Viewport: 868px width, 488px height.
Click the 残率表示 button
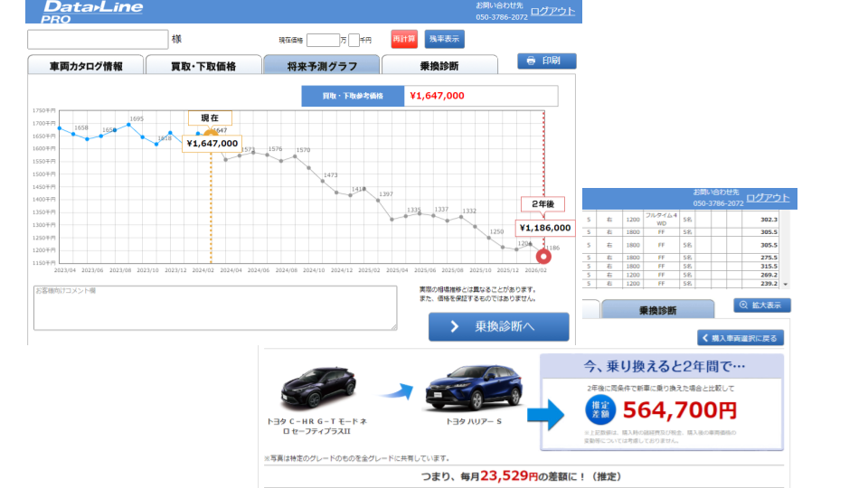[x=444, y=39]
